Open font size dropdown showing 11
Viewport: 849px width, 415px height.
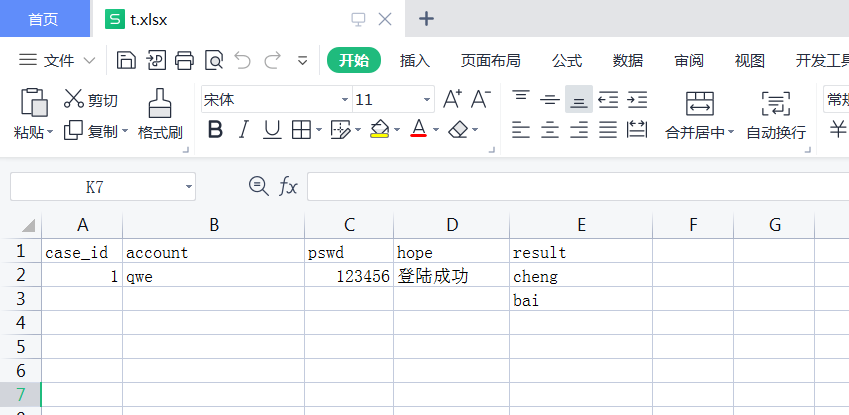coord(427,100)
